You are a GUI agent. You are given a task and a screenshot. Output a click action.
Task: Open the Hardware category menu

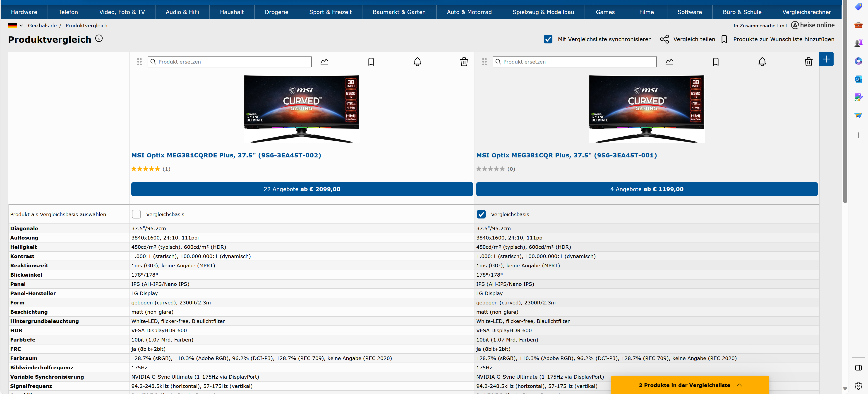point(24,12)
